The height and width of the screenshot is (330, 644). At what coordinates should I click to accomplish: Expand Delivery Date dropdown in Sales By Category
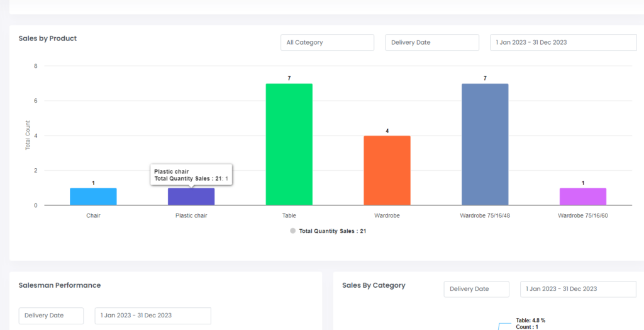[476, 289]
